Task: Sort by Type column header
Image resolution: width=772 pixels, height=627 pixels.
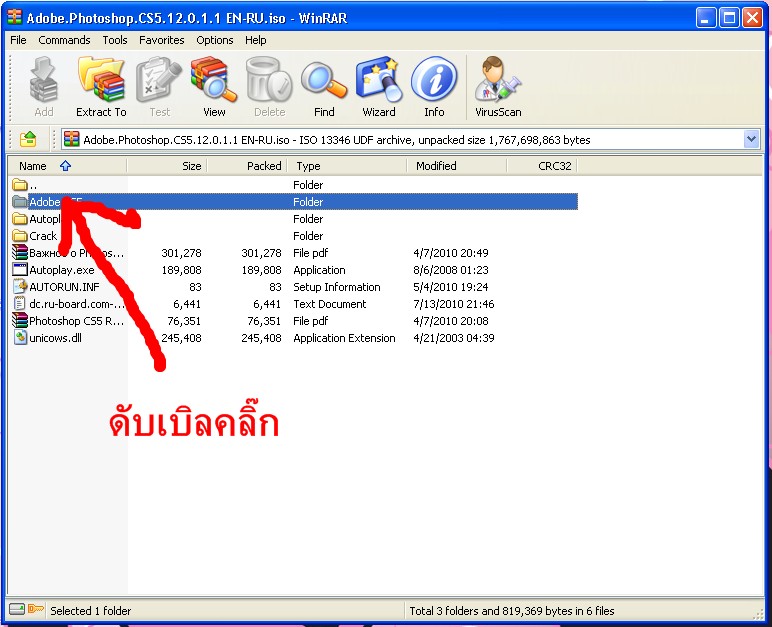Action: point(348,166)
